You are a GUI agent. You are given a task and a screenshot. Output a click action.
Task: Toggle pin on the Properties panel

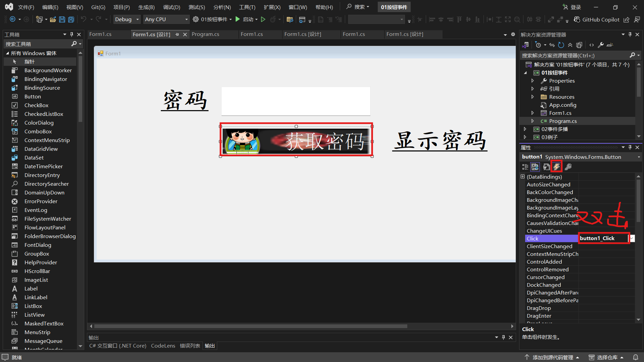(630, 147)
